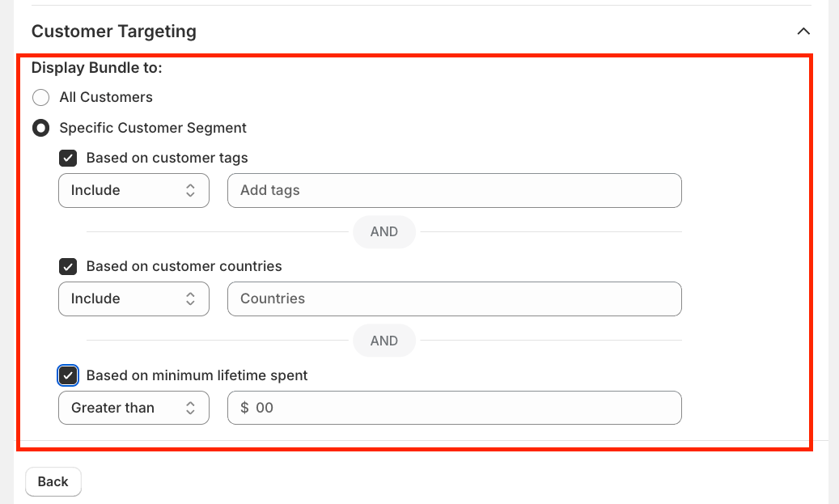The height and width of the screenshot is (504, 839).
Task: Click the Based on customer tags label text
Action: 167,158
